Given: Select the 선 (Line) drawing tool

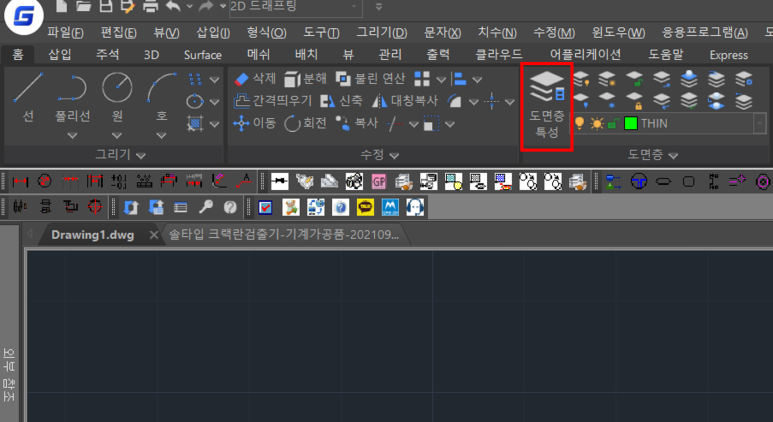Looking at the screenshot, I should coord(28,98).
